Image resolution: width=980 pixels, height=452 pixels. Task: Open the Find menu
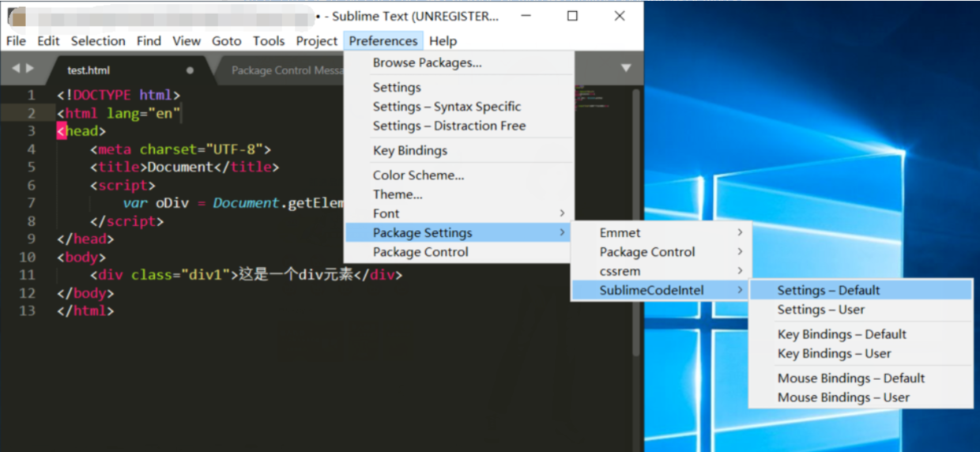149,41
